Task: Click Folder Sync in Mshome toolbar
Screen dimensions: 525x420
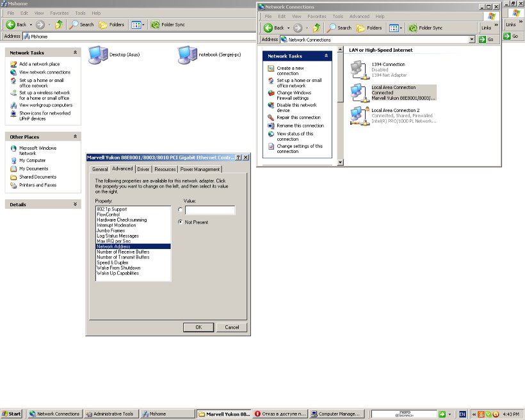Action: (x=168, y=24)
